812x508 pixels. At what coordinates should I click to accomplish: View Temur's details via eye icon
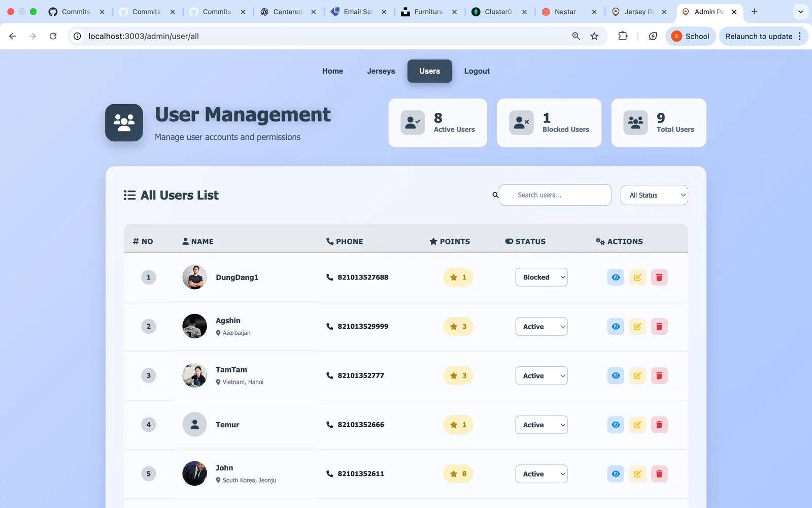pyautogui.click(x=616, y=425)
